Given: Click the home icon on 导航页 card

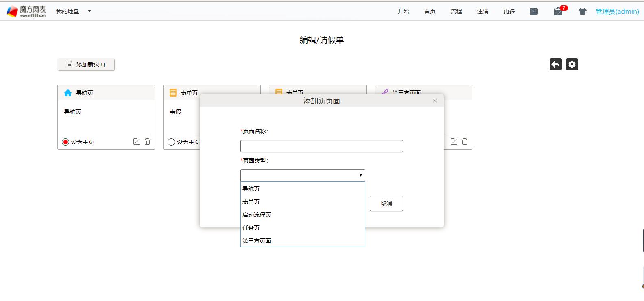Looking at the screenshot, I should pos(68,93).
